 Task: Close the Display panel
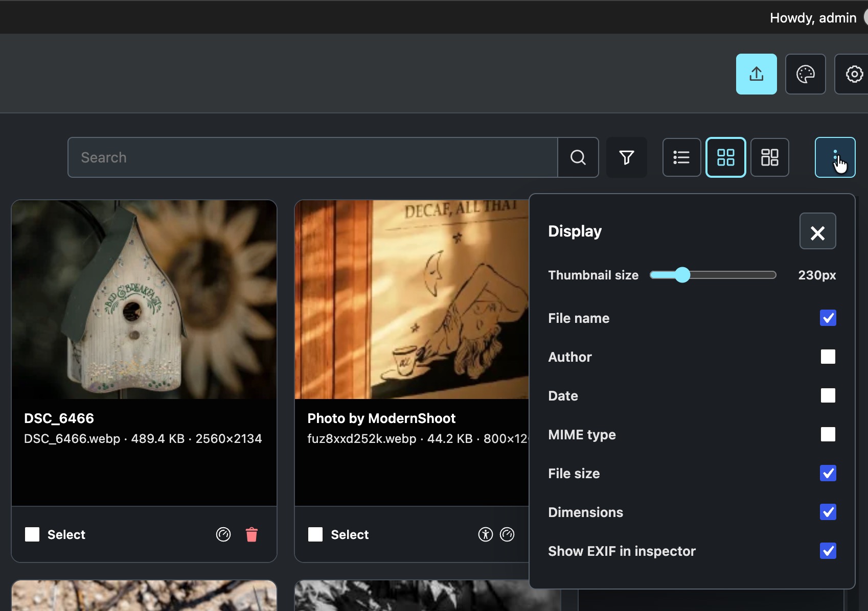tap(817, 231)
